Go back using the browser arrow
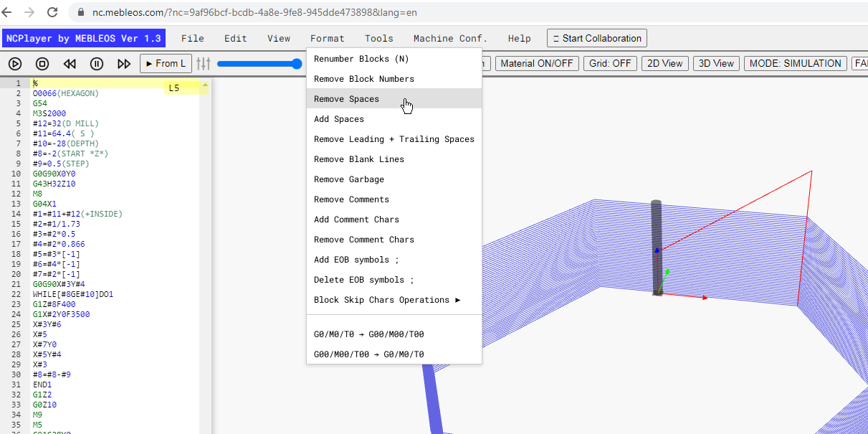 [x=7, y=12]
